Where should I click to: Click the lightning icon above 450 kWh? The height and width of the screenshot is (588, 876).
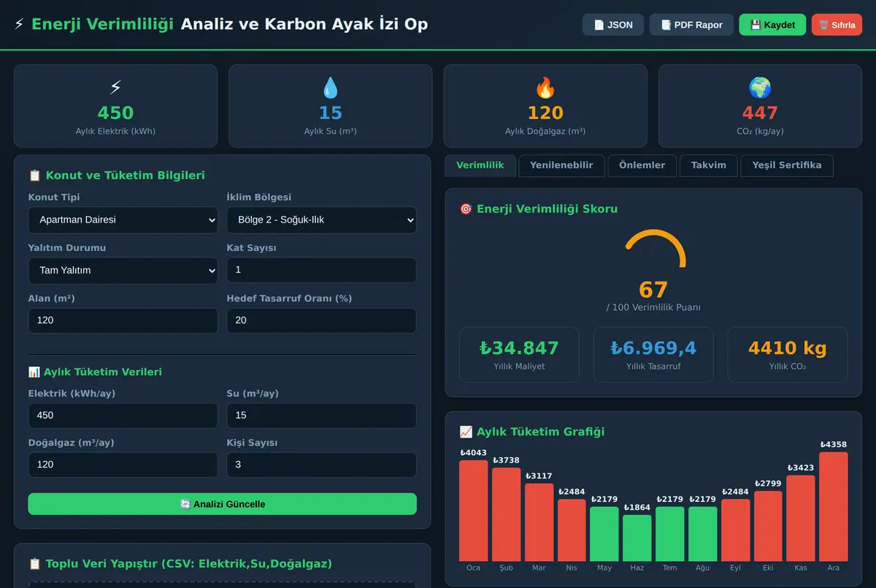(115, 88)
